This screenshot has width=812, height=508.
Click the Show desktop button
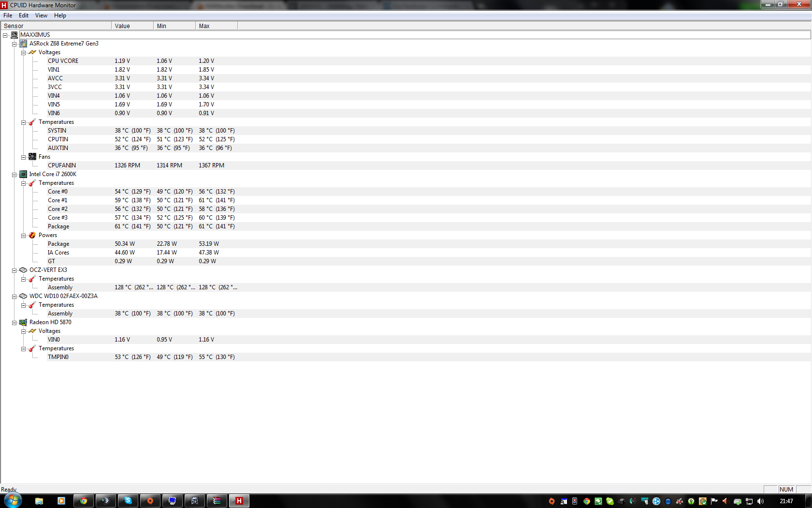tap(809, 501)
